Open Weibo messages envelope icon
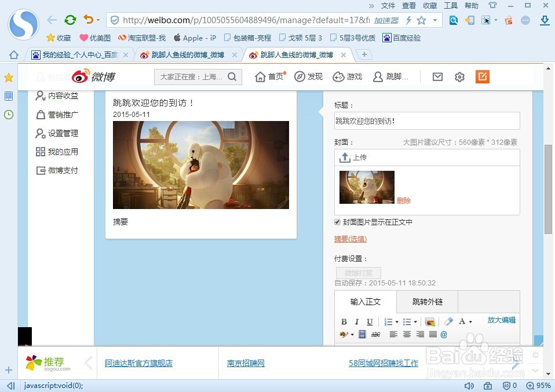 (x=437, y=76)
